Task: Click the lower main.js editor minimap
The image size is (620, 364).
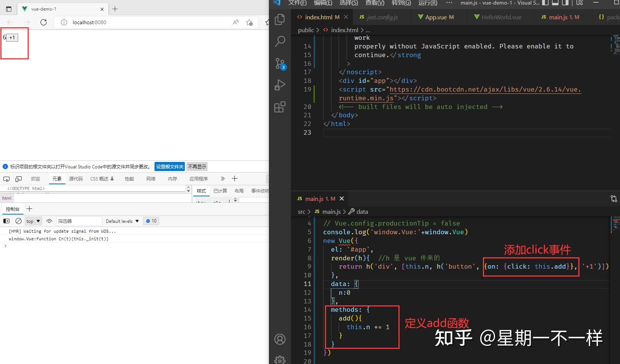Action: [616, 224]
